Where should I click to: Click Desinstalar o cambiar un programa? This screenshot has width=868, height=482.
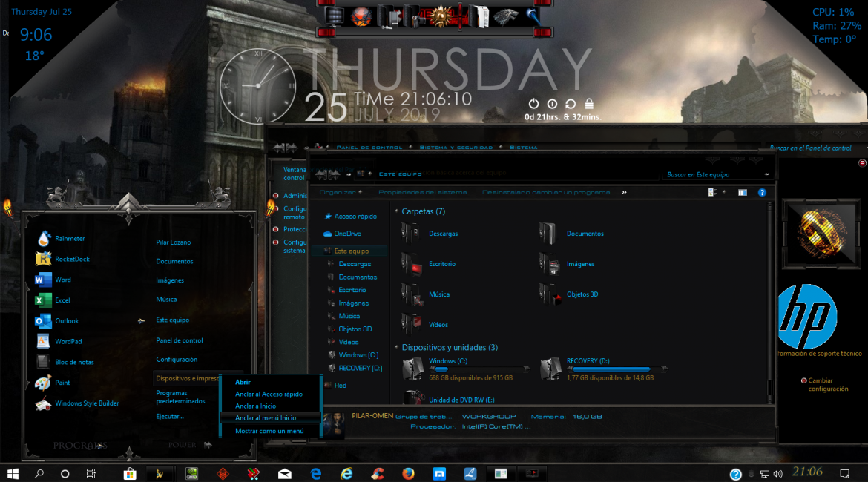[546, 192]
